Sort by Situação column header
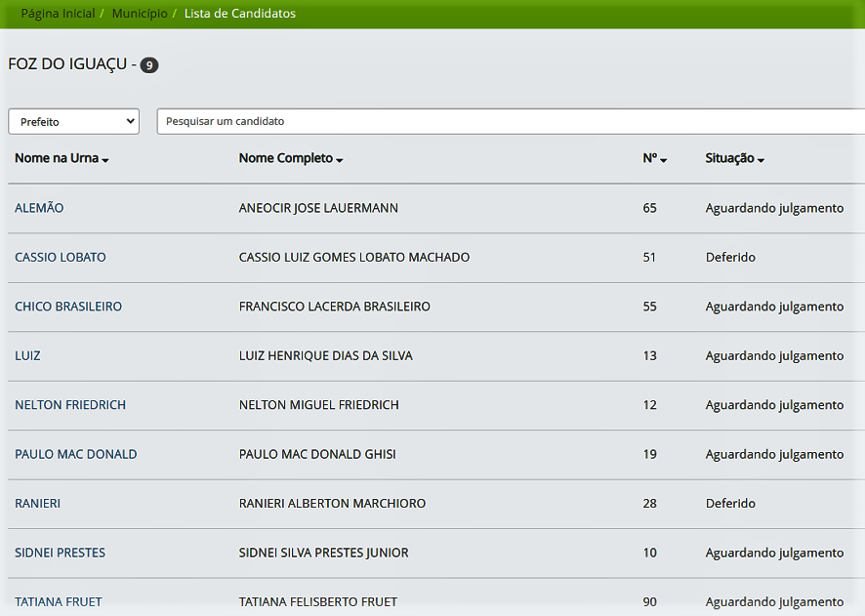 (x=734, y=158)
